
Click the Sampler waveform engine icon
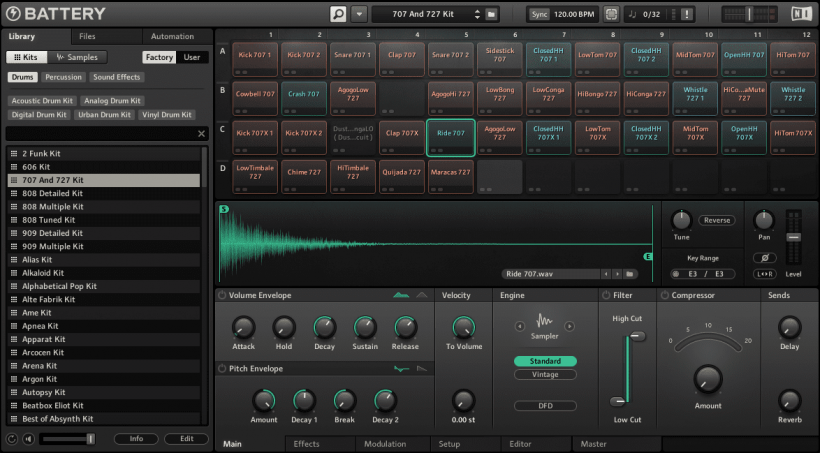coord(544,321)
